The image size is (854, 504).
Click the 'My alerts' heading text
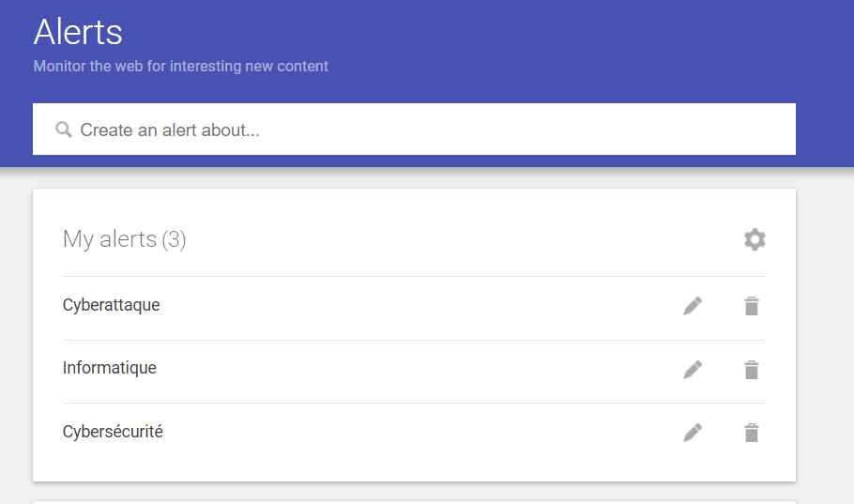(109, 239)
